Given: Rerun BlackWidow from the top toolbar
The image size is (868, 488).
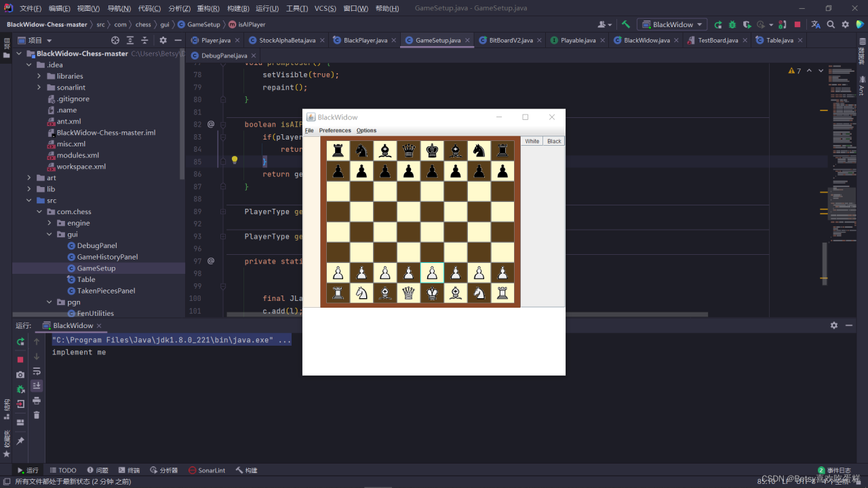Looking at the screenshot, I should pyautogui.click(x=718, y=24).
